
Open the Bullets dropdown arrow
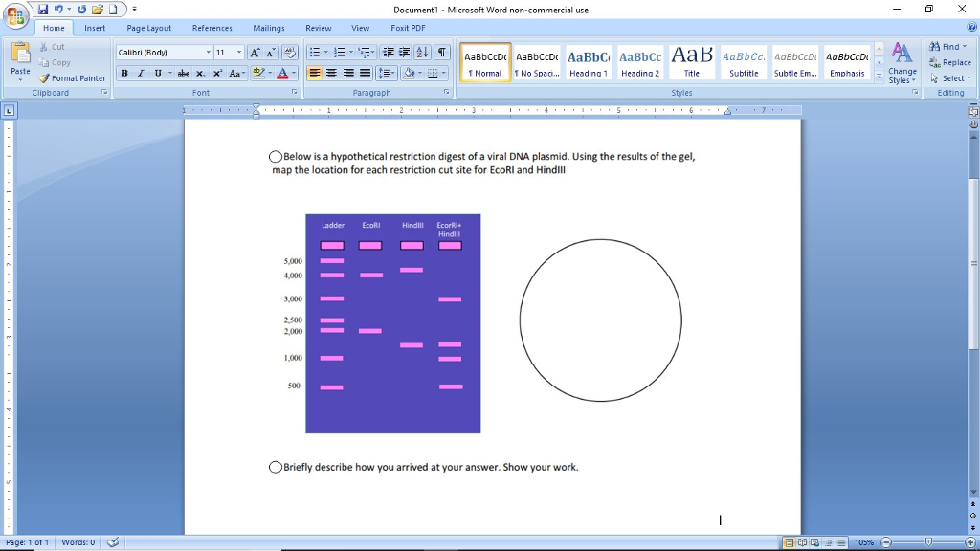(x=324, y=52)
